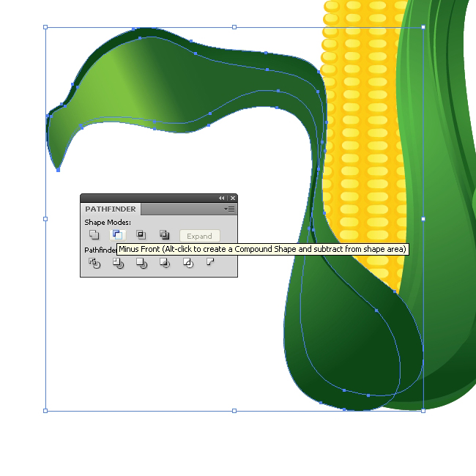Apply Minus Front shape mode
This screenshot has width=476, height=476.
tap(117, 234)
